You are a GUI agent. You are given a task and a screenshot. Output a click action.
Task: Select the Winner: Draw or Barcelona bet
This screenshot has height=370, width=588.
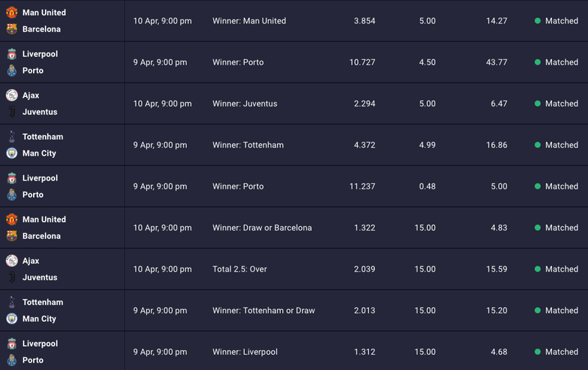coord(262,228)
